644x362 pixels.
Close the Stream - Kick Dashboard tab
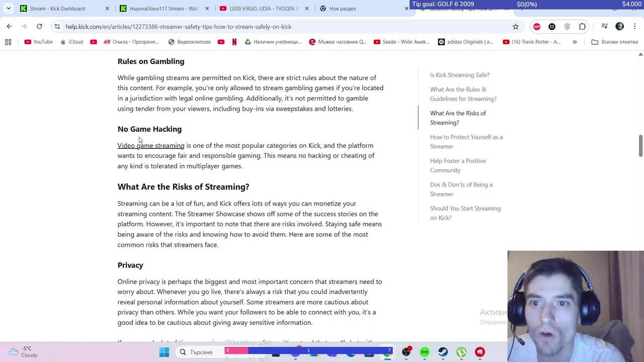107,9
